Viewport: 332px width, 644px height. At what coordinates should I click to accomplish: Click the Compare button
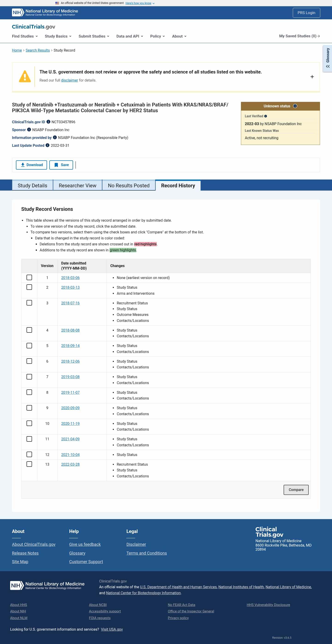pyautogui.click(x=296, y=489)
